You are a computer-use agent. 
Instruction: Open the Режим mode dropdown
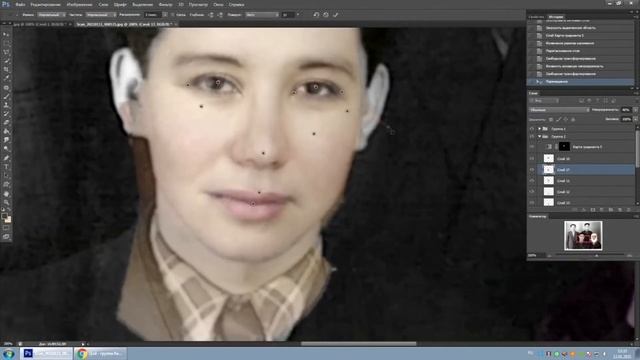click(x=51, y=15)
